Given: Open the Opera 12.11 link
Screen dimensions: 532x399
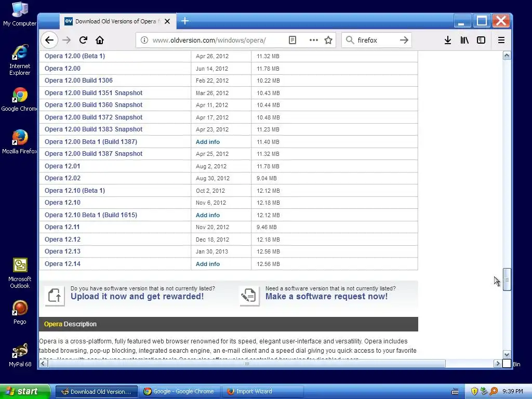Looking at the screenshot, I should click(x=62, y=227).
